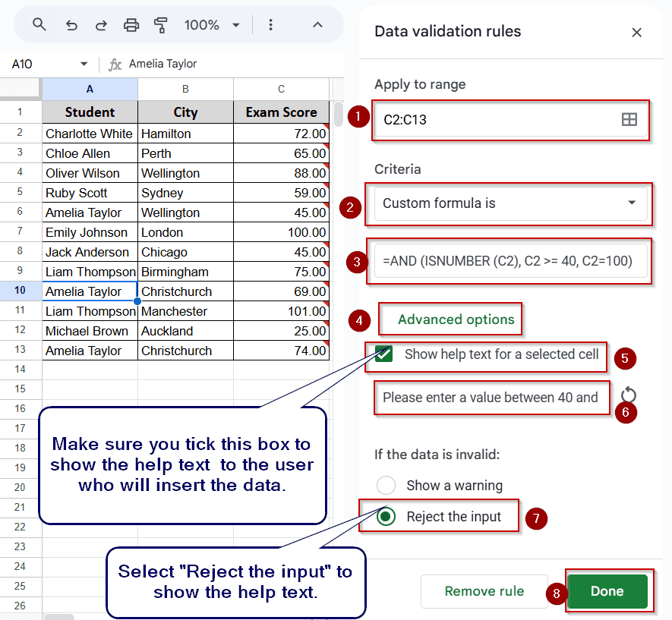Open the 100% zoom level dropdown
Screen dimensions: 672x620
[x=212, y=25]
